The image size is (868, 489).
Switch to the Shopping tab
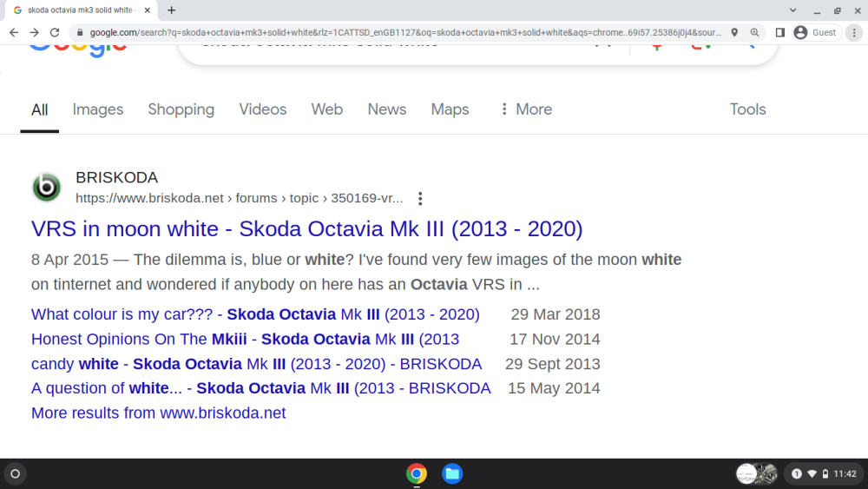[181, 109]
